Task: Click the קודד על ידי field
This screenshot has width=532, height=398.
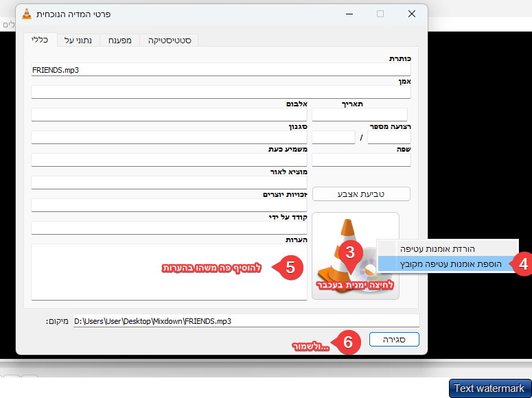Action: [x=169, y=228]
